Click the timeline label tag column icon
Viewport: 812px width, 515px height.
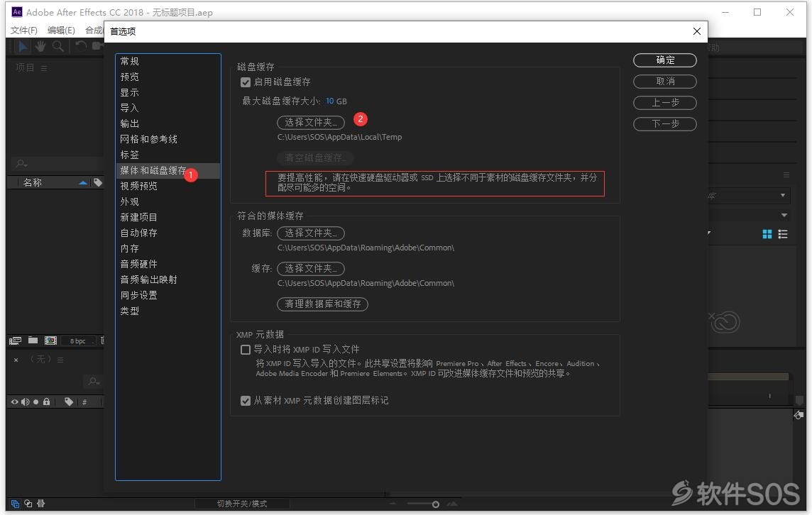[x=68, y=402]
